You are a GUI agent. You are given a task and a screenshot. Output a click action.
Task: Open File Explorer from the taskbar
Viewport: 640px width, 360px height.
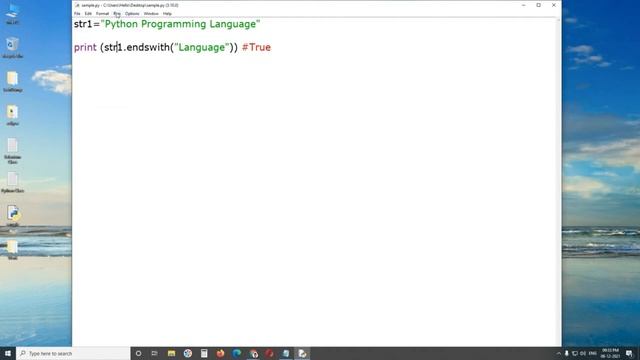click(171, 353)
